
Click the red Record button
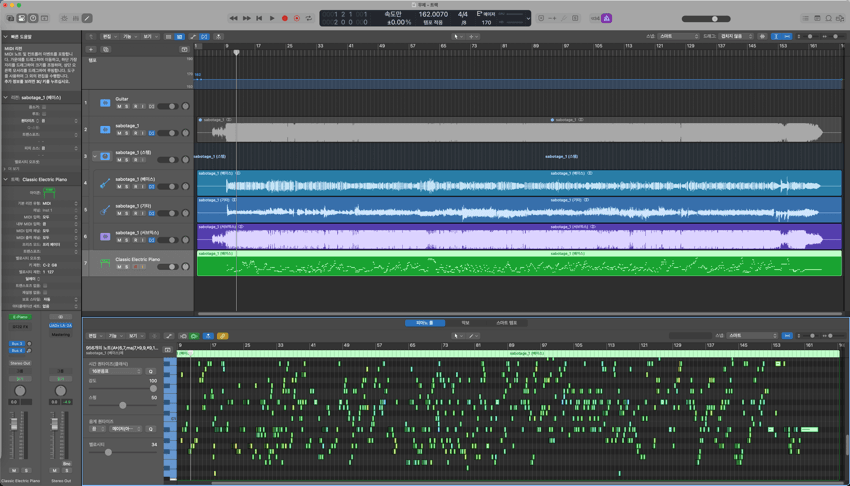(x=284, y=18)
